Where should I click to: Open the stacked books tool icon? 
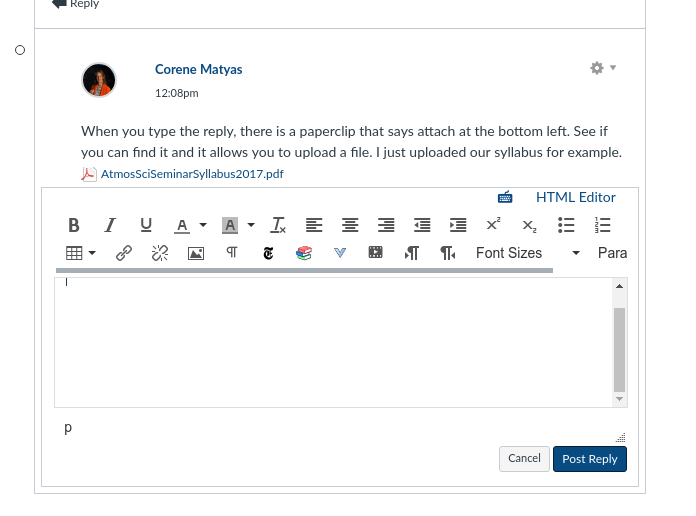[x=304, y=253]
